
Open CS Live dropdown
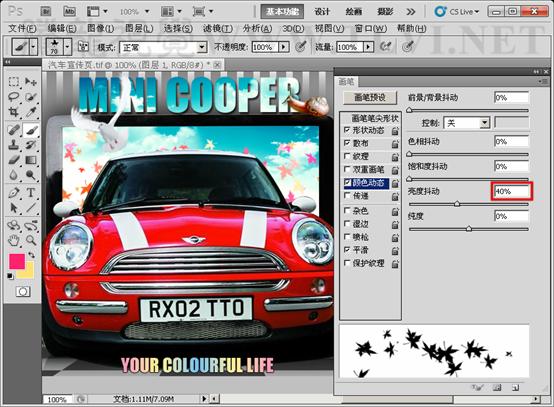point(457,12)
